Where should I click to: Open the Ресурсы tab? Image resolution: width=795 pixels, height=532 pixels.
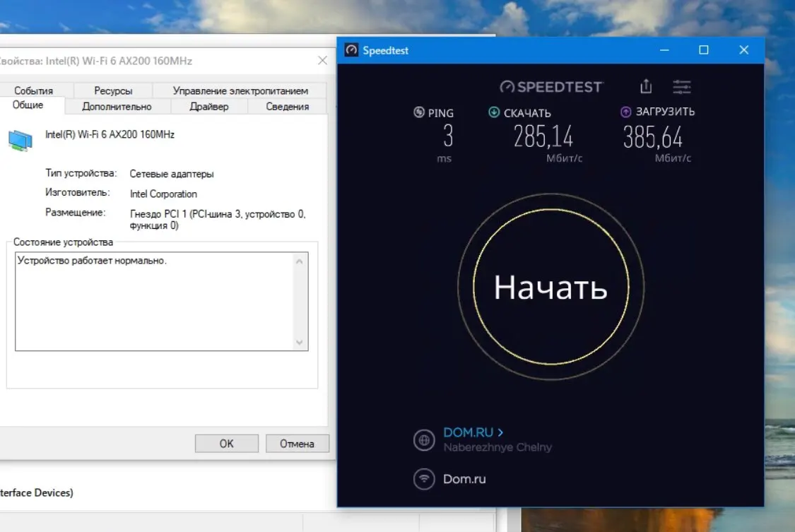pyautogui.click(x=113, y=90)
